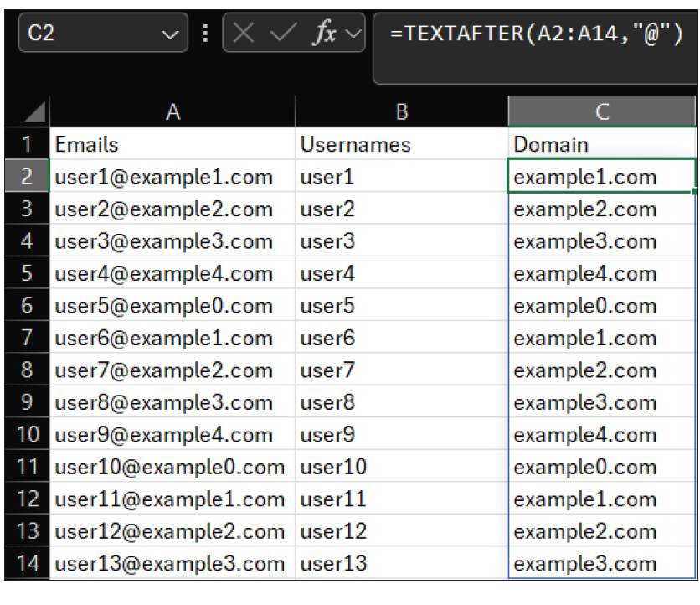Select column A header
Image resolution: width=700 pixels, height=605 pixels.
point(172,112)
